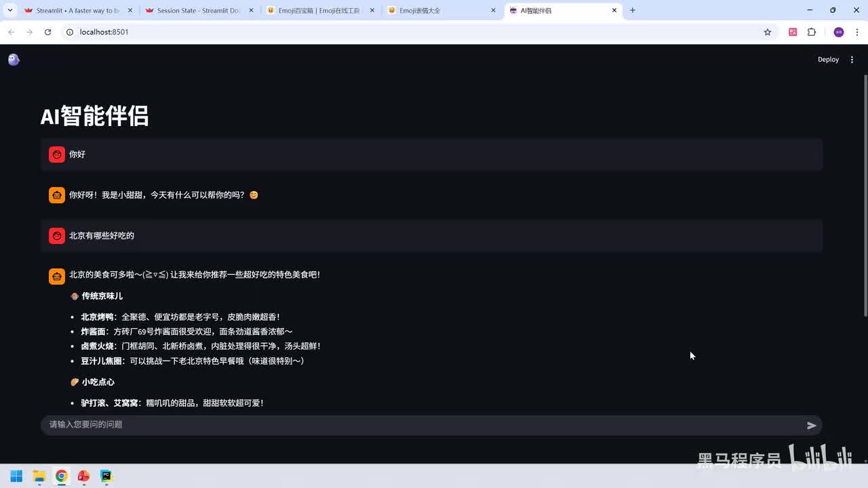The image size is (868, 488).
Task: Bookmark this page with the star
Action: click(x=768, y=32)
